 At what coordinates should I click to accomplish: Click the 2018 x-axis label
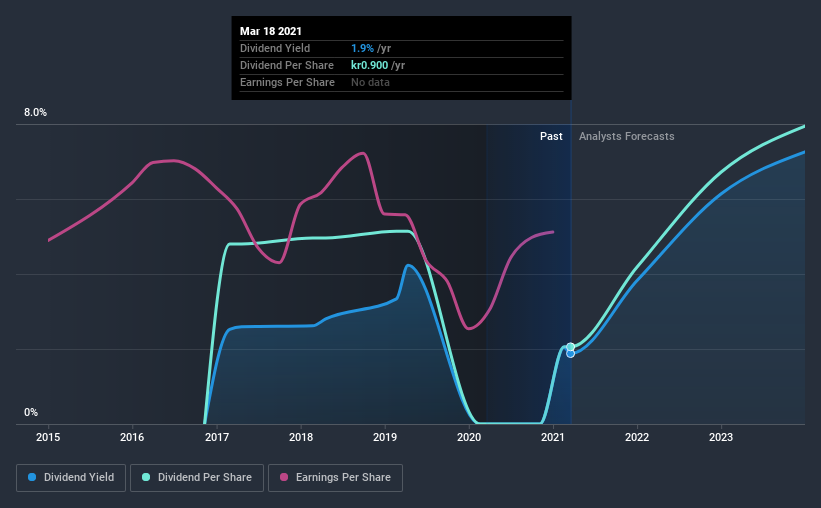tap(301, 437)
